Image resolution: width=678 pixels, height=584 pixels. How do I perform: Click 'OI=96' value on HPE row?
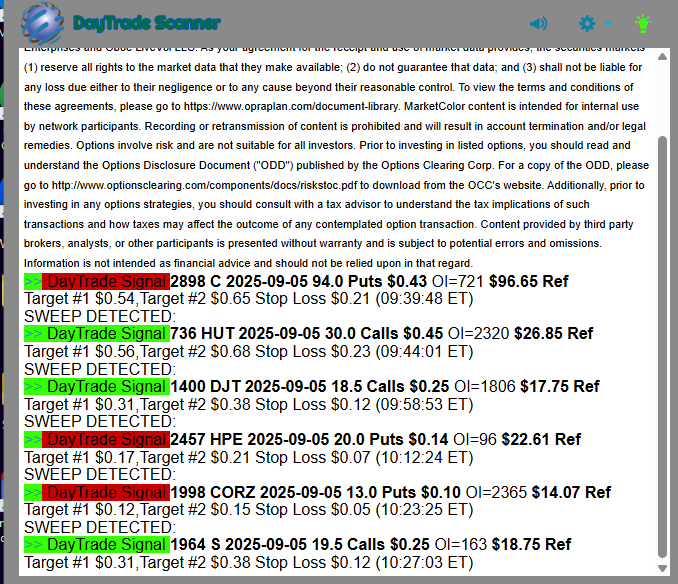point(475,439)
